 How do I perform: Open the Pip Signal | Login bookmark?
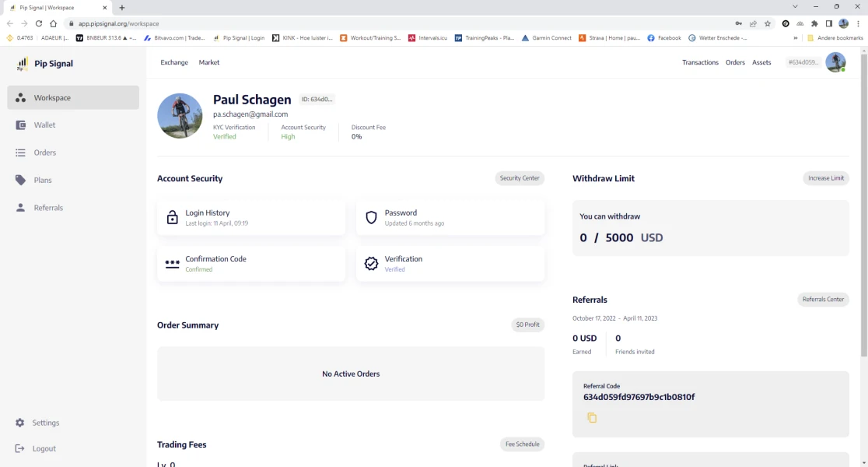click(x=239, y=38)
